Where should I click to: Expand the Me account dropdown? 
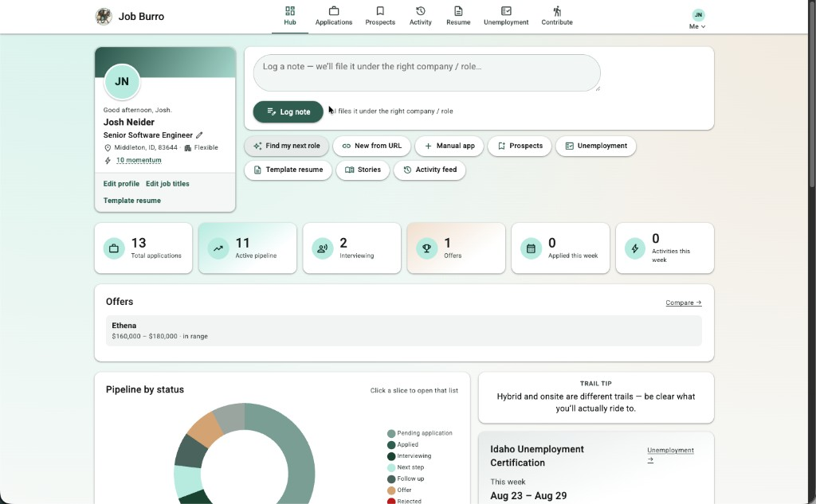697,26
